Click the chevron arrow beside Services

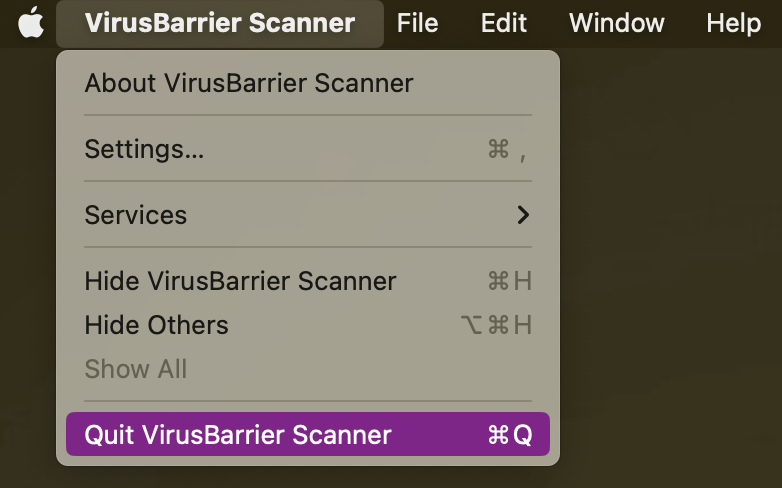[x=523, y=215]
